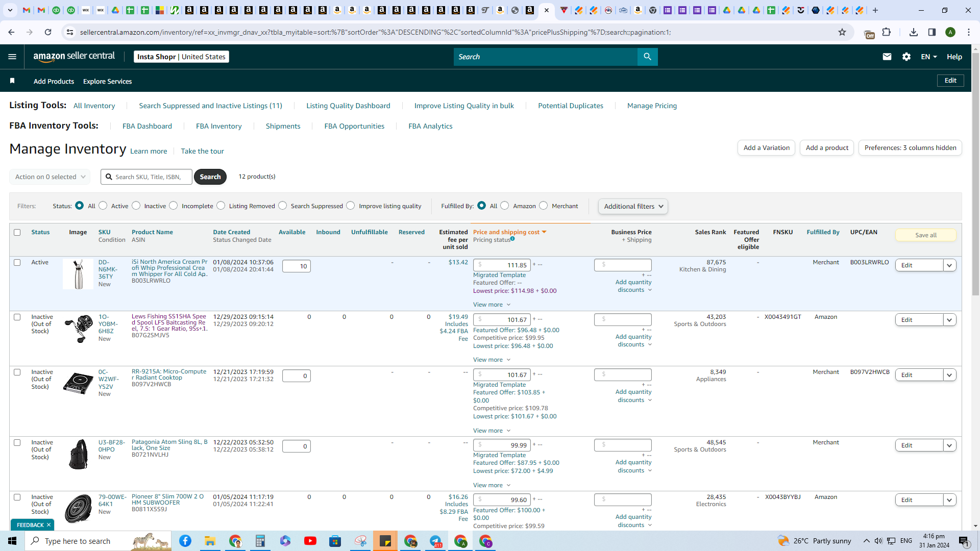The image size is (980, 551).
Task: Open the EN language dropdown
Action: pyautogui.click(x=929, y=57)
